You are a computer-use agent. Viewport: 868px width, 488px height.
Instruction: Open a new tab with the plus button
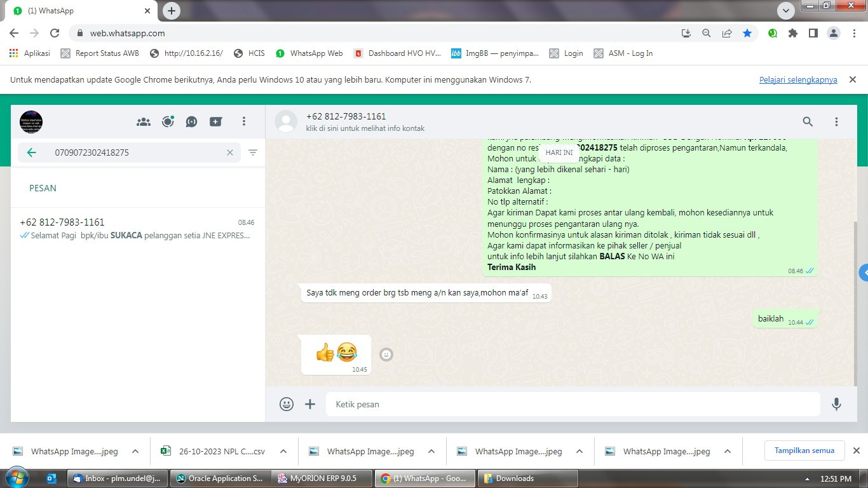point(172,11)
